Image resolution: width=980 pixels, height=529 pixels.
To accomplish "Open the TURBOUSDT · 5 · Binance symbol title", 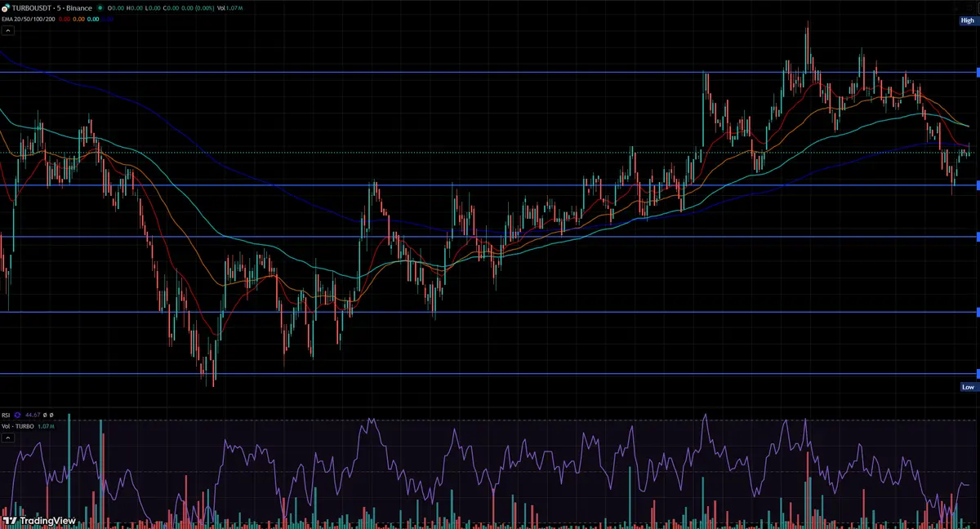I will click(52, 8).
